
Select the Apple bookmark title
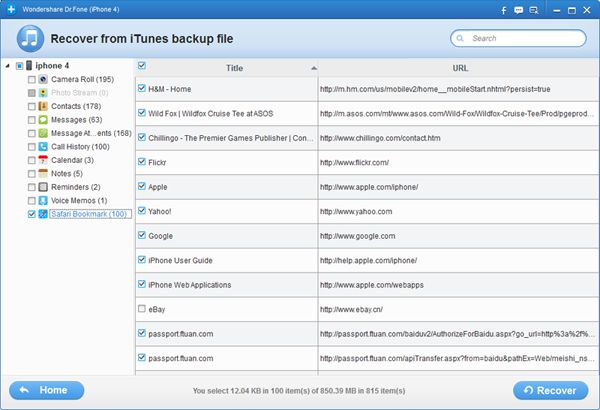(158, 187)
